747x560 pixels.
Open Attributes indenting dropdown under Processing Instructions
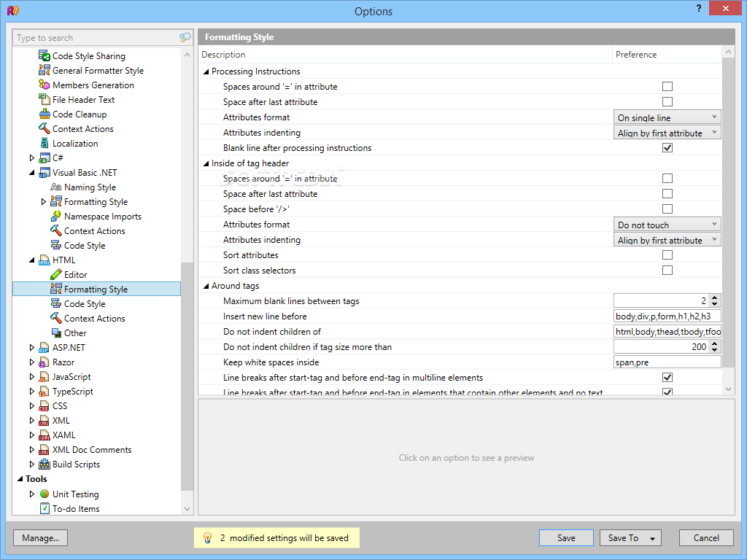(667, 133)
